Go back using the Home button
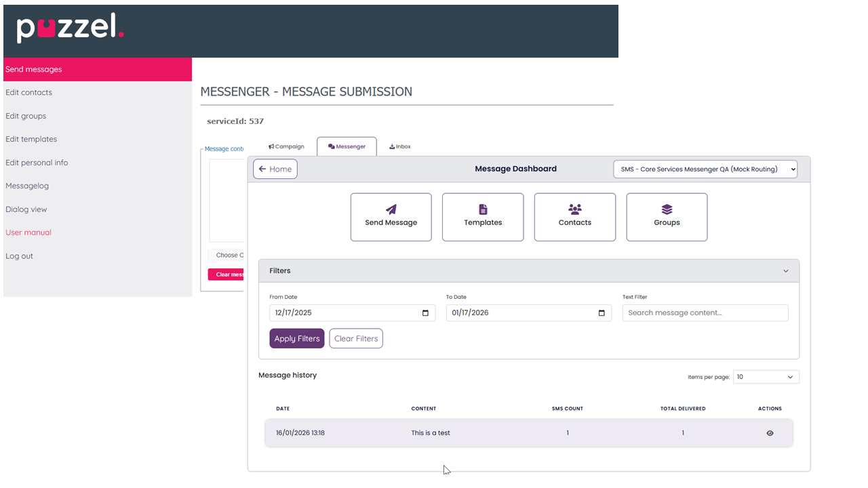This screenshot has height=488, width=868. [275, 169]
